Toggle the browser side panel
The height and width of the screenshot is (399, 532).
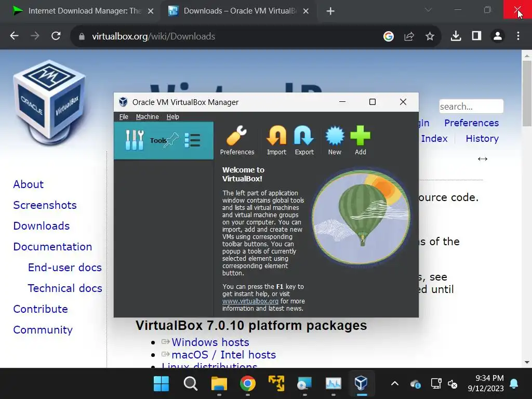(x=477, y=36)
